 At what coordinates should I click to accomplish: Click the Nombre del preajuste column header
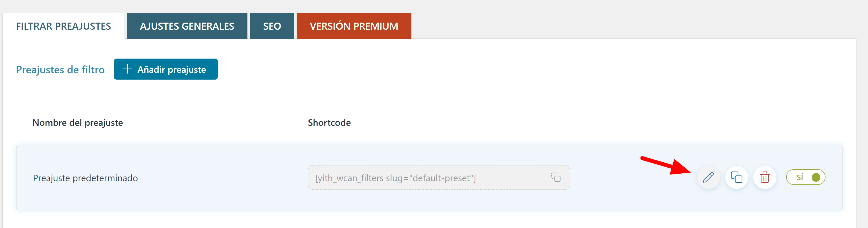[77, 123]
